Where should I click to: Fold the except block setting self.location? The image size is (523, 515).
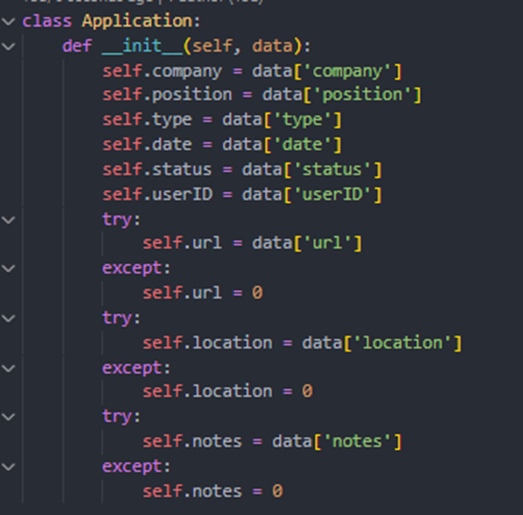pos(8,368)
